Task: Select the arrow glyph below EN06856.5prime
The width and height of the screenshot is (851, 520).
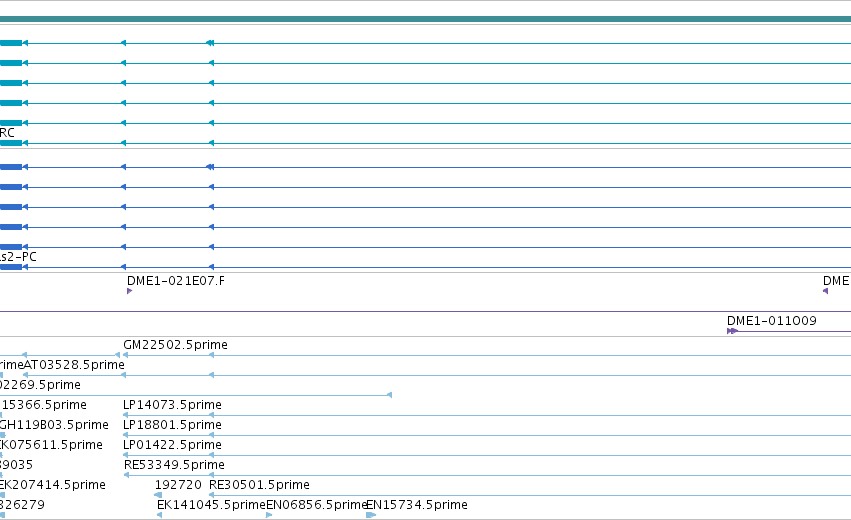Action: 269,515
